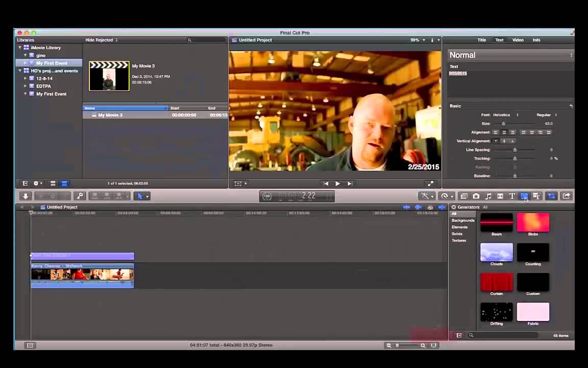The width and height of the screenshot is (588, 368).
Task: Switch inspector to Title tab
Action: click(482, 40)
